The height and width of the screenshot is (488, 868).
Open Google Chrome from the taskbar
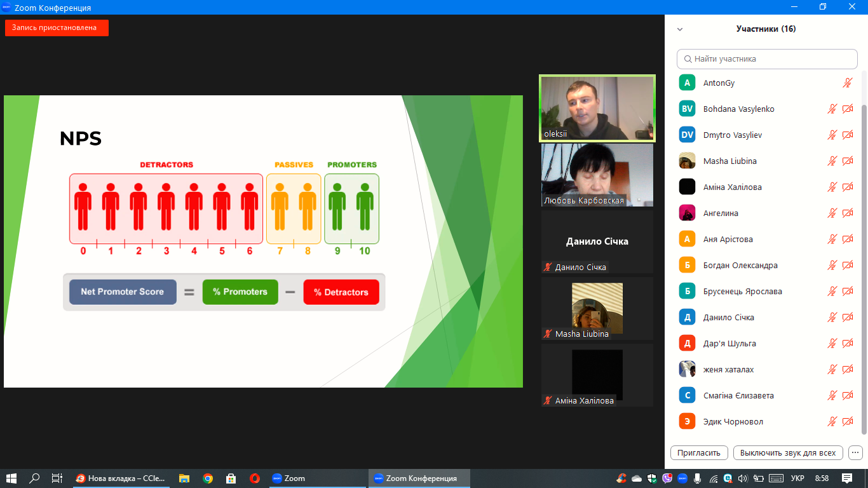point(208,478)
